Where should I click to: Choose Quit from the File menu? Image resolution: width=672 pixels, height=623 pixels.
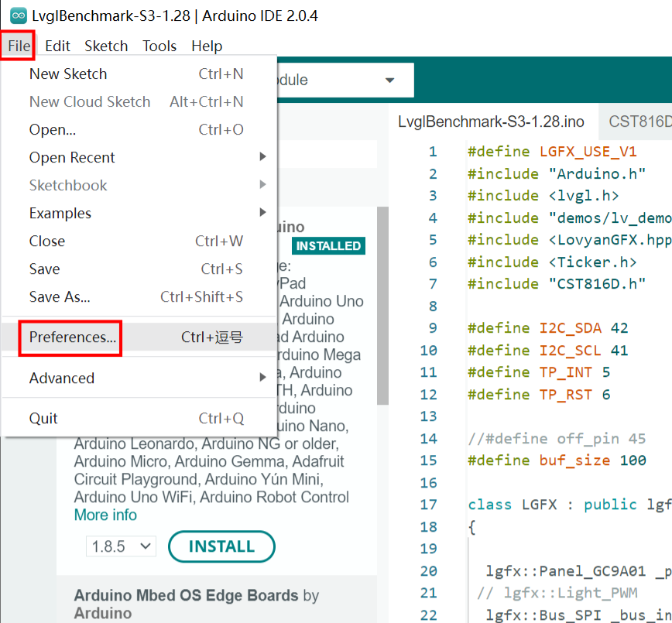[x=139, y=418]
